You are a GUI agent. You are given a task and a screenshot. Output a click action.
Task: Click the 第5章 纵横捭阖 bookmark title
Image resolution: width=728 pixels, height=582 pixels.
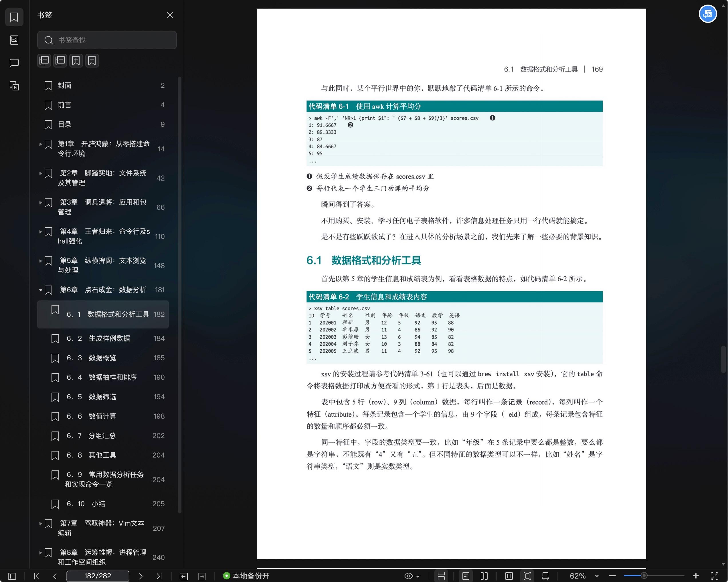(102, 265)
